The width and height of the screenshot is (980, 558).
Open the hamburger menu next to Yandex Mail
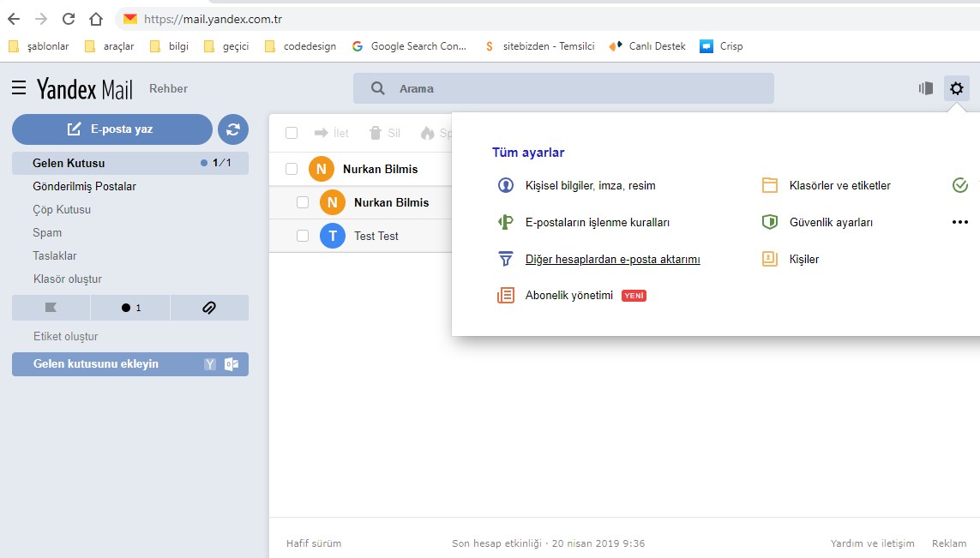[19, 88]
